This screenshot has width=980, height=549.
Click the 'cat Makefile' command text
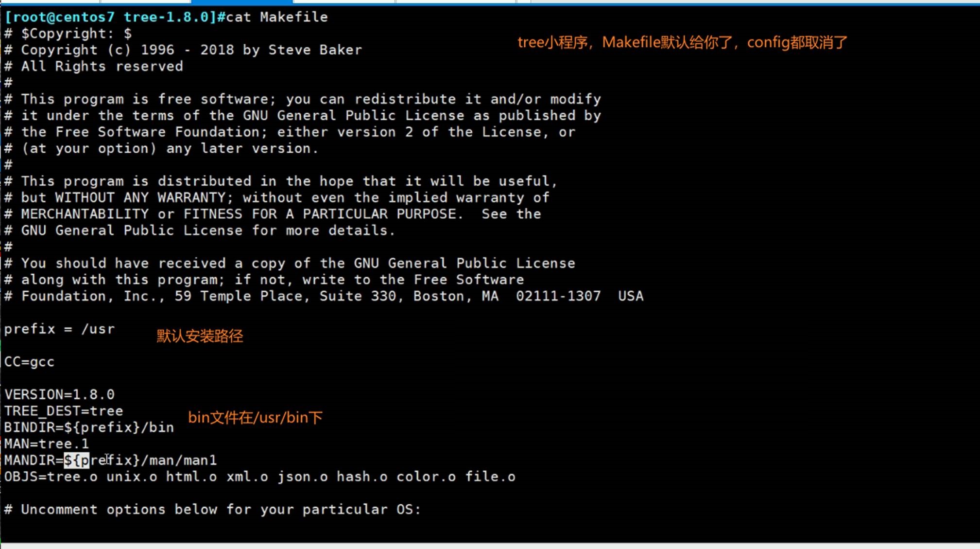[277, 18]
